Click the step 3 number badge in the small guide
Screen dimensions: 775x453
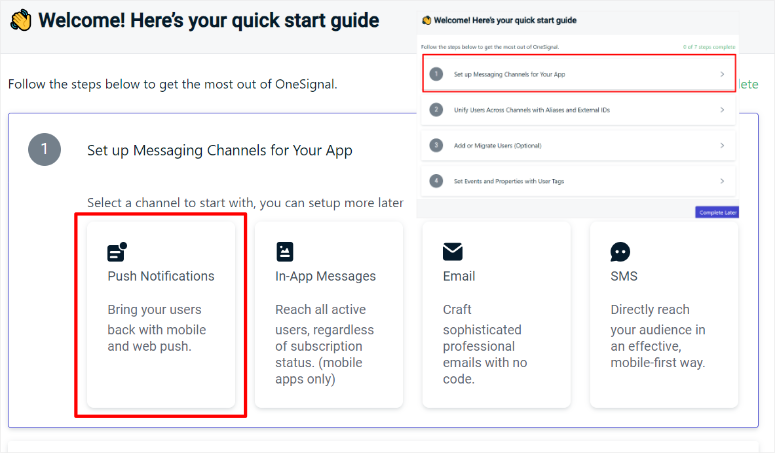[436, 145]
